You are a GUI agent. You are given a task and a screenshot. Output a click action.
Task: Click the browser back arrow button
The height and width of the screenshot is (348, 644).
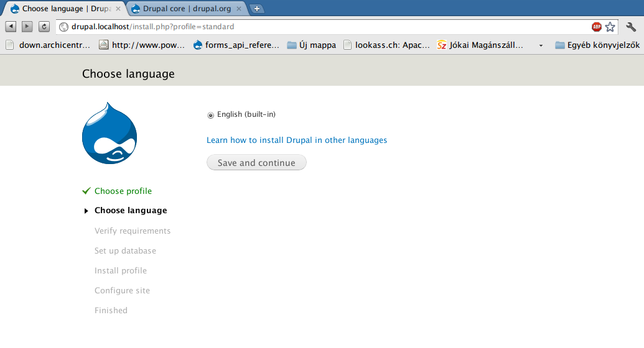11,27
